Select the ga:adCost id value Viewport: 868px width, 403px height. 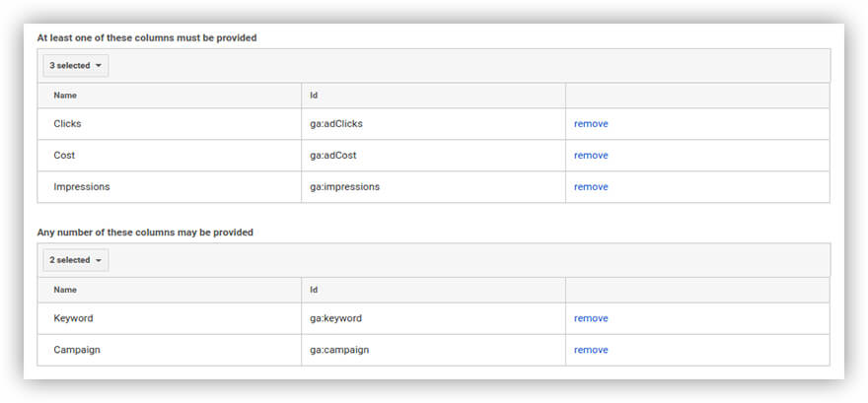334,156
